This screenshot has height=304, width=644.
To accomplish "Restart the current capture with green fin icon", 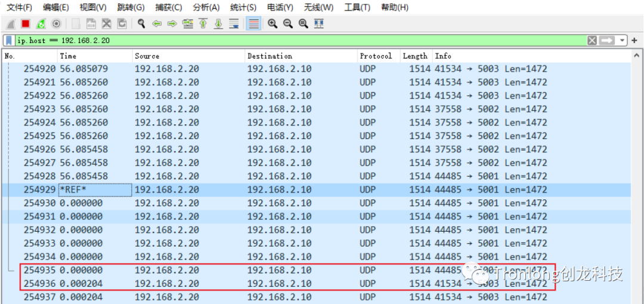I will pos(41,24).
